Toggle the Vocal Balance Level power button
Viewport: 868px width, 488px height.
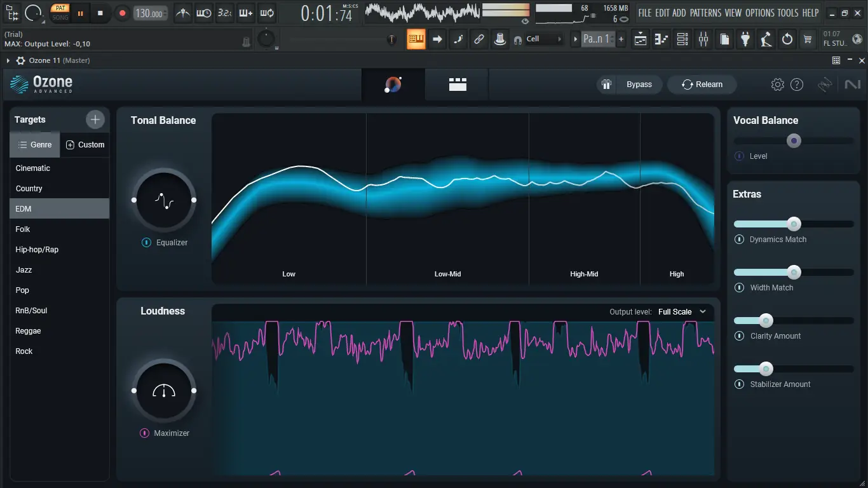pos(739,156)
